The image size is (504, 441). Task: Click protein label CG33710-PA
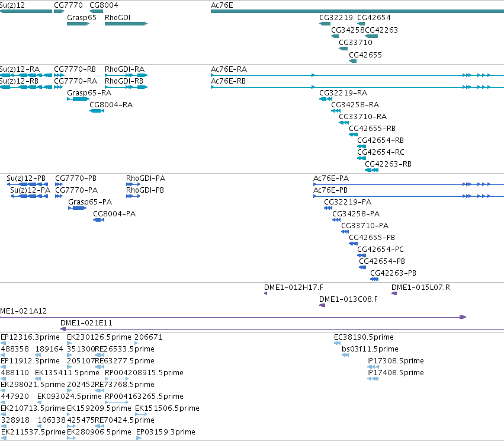tap(365, 226)
